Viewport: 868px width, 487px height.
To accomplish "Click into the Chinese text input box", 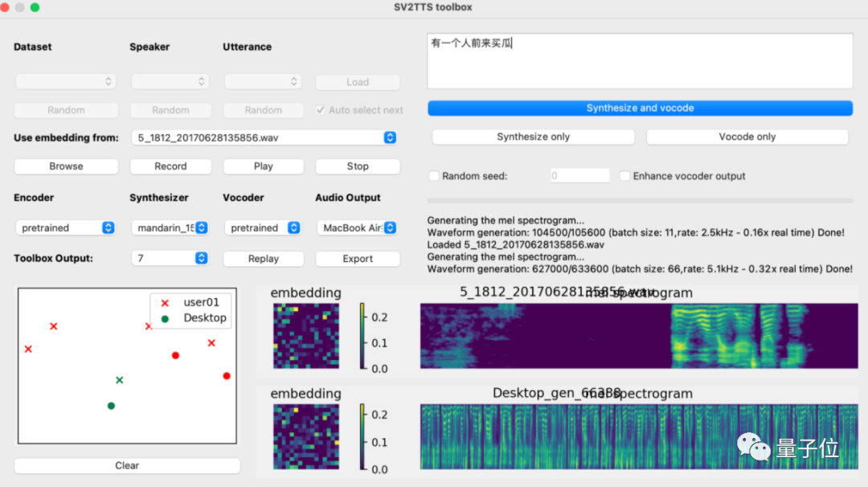I will click(x=640, y=61).
